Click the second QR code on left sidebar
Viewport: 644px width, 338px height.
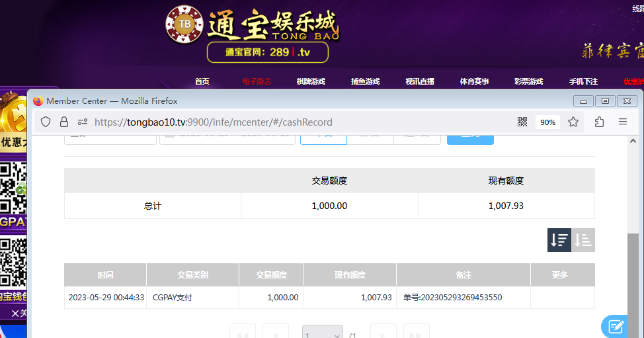[x=13, y=262]
